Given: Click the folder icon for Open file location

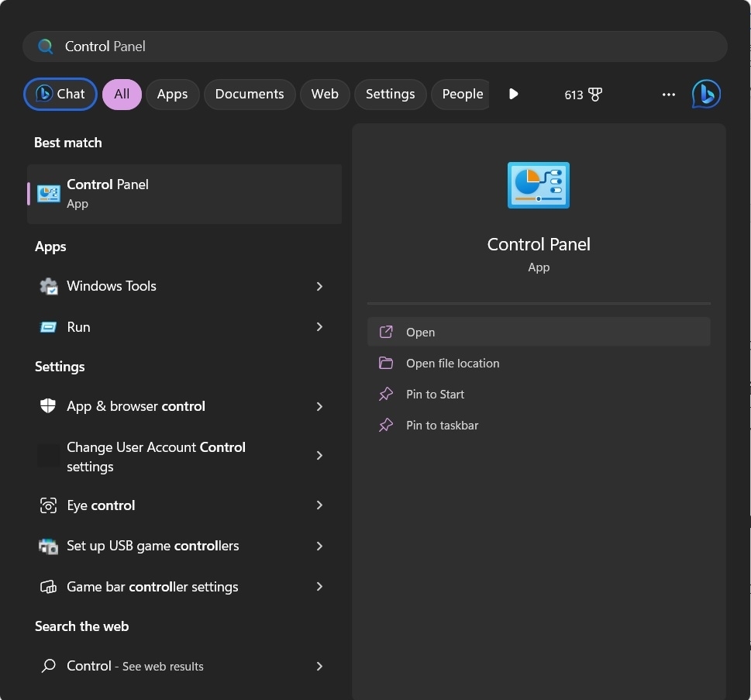Looking at the screenshot, I should 386,363.
